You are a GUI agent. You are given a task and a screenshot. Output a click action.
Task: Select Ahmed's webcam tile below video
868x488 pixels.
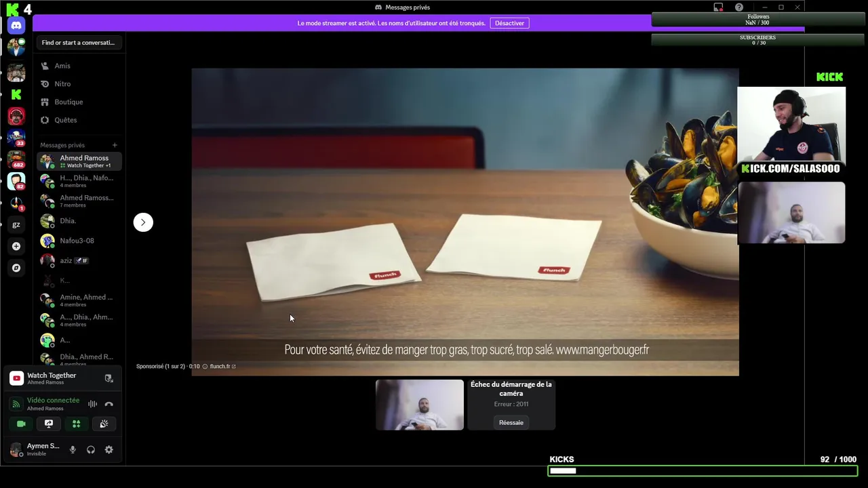[420, 405]
